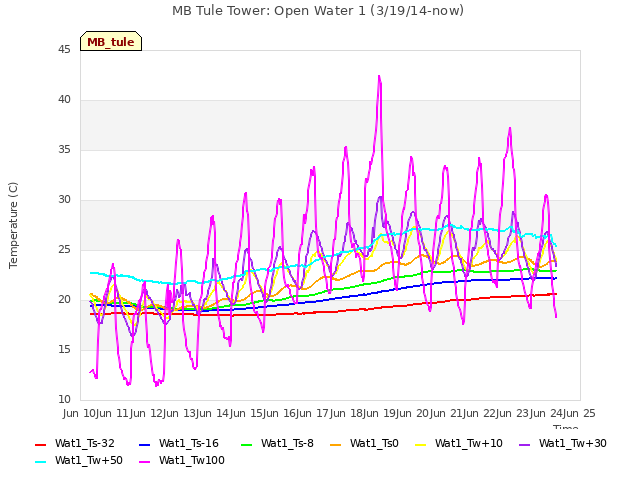Image resolution: width=640 pixels, height=480 pixels.
Task: Click the Jun 14 x-axis date label
Action: tap(213, 413)
